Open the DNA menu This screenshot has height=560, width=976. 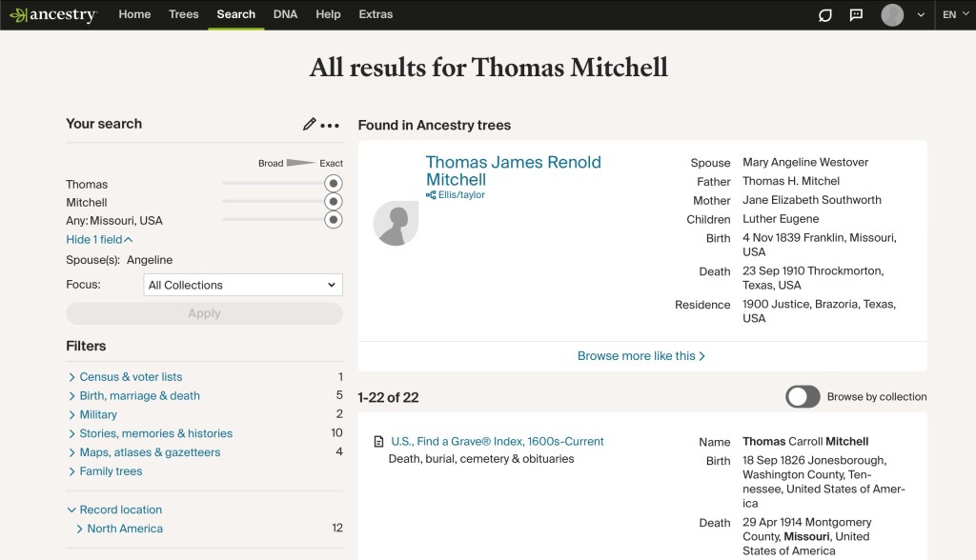285,14
